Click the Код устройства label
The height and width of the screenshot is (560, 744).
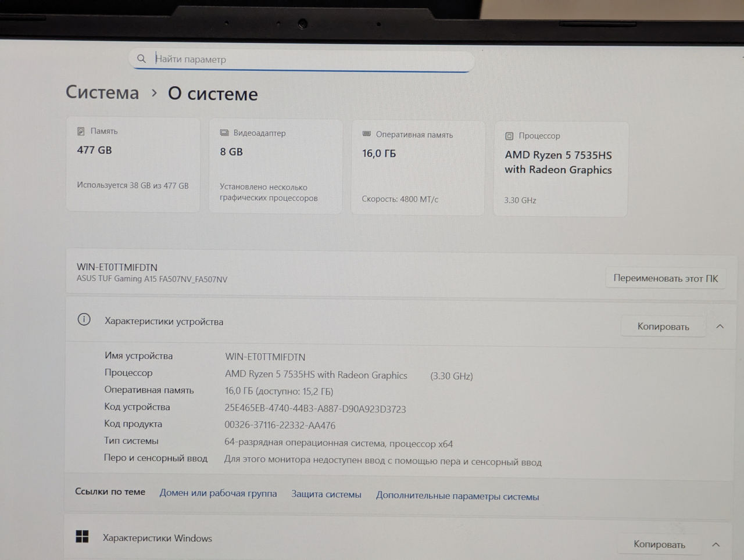[x=137, y=407]
